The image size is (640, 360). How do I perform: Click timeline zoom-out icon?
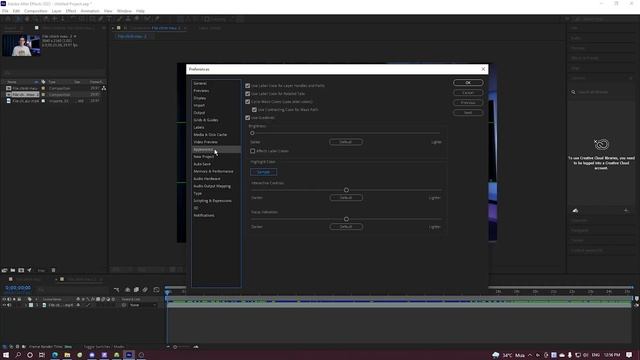[x=168, y=347]
